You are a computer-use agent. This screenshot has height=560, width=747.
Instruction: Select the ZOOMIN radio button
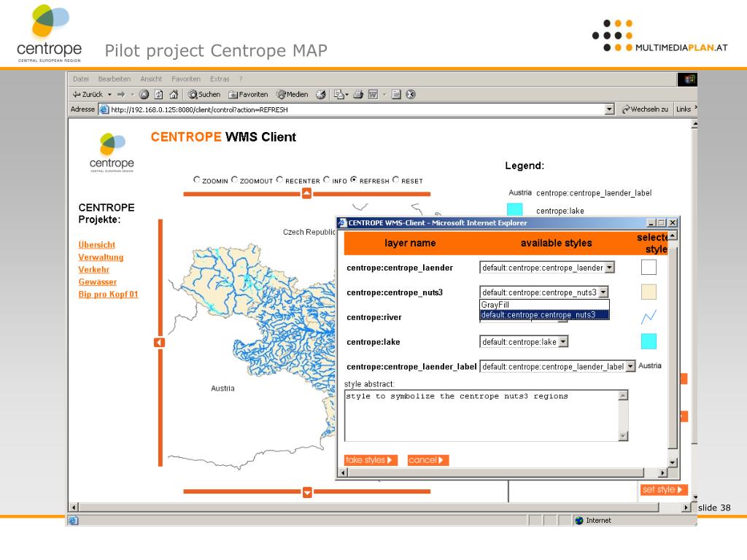point(197,179)
